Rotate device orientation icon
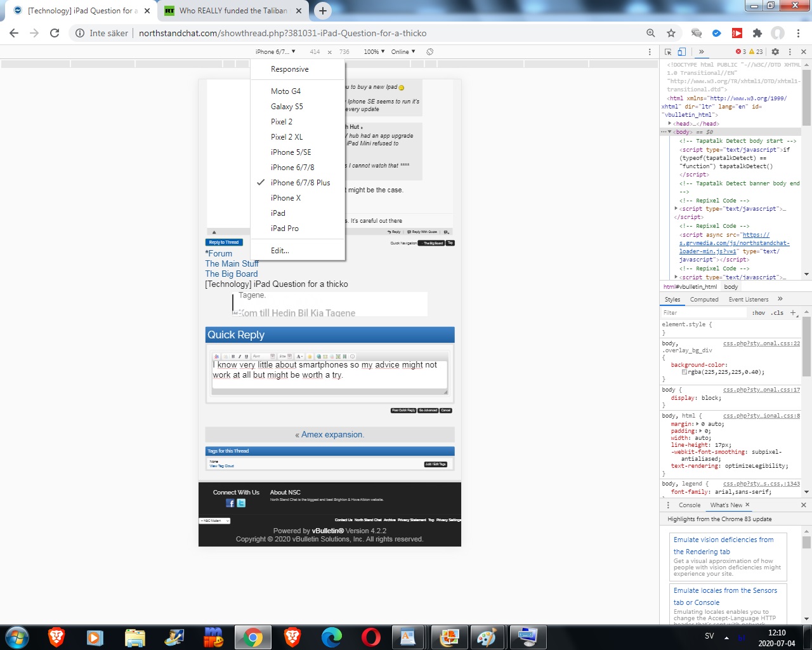 (x=430, y=52)
